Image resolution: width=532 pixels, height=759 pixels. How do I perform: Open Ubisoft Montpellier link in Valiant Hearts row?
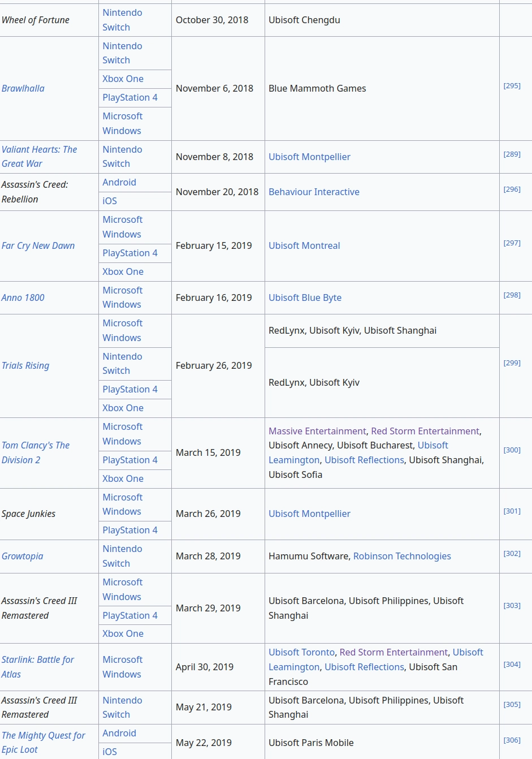tap(309, 157)
